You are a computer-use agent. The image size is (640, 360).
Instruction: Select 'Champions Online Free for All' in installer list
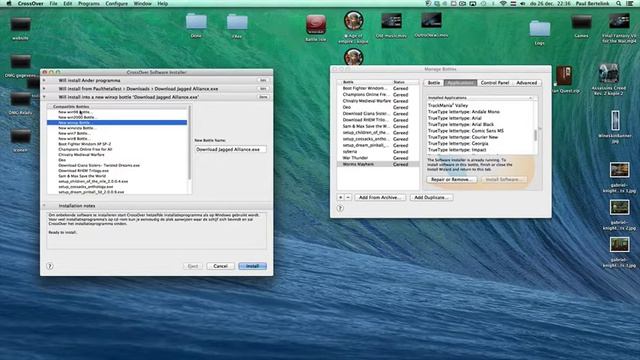[117, 149]
